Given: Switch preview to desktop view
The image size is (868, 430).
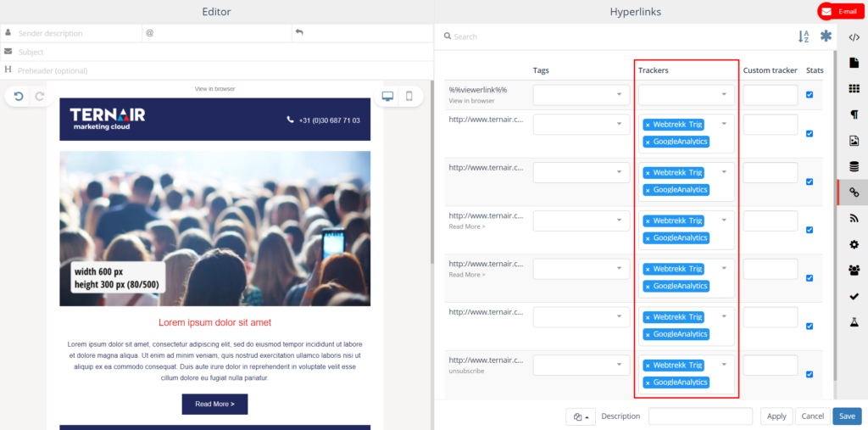Looking at the screenshot, I should click(387, 97).
